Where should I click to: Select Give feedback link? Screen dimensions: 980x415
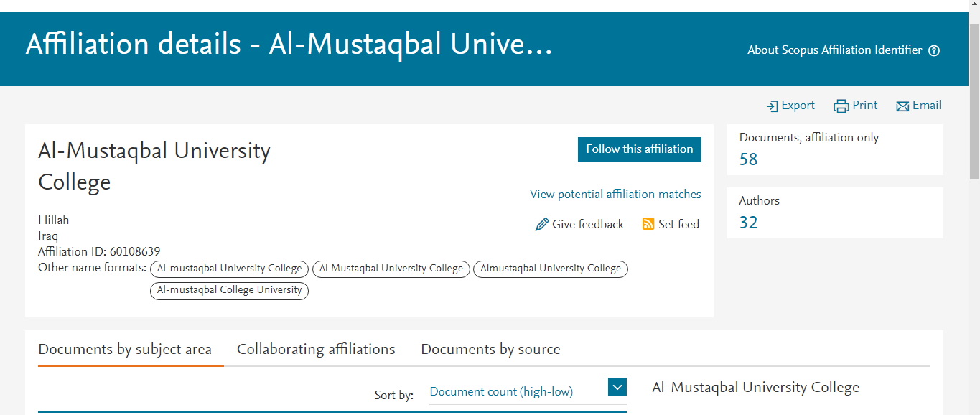(588, 225)
